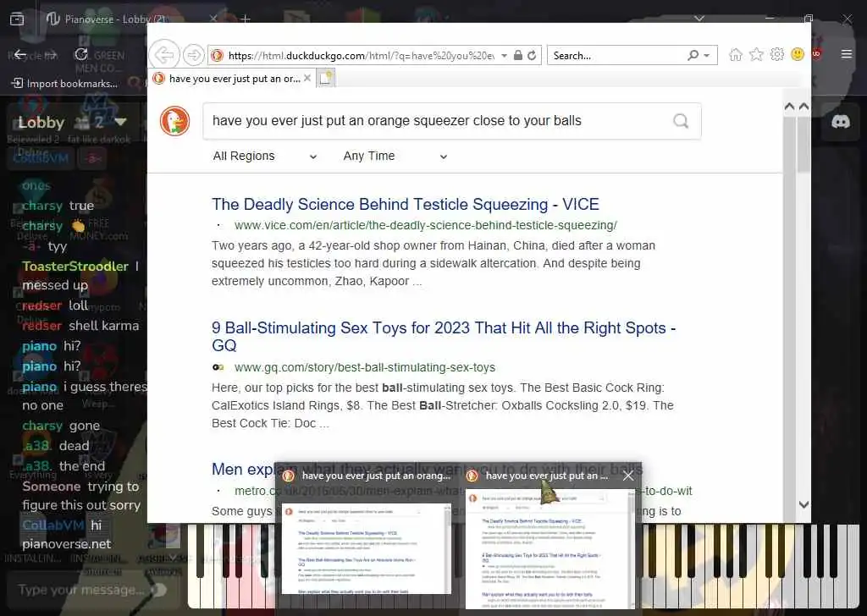Open the GQ 2023 article result title
The height and width of the screenshot is (616, 867).
(444, 337)
